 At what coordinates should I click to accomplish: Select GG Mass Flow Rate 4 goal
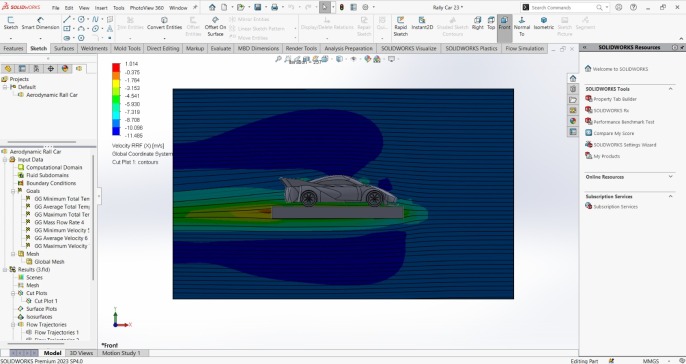click(x=59, y=222)
